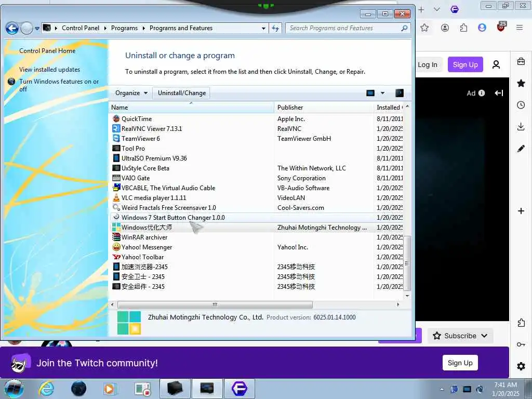532x399 pixels.
Task: Select the 安全组件 - 2345 entry
Action: (256, 286)
